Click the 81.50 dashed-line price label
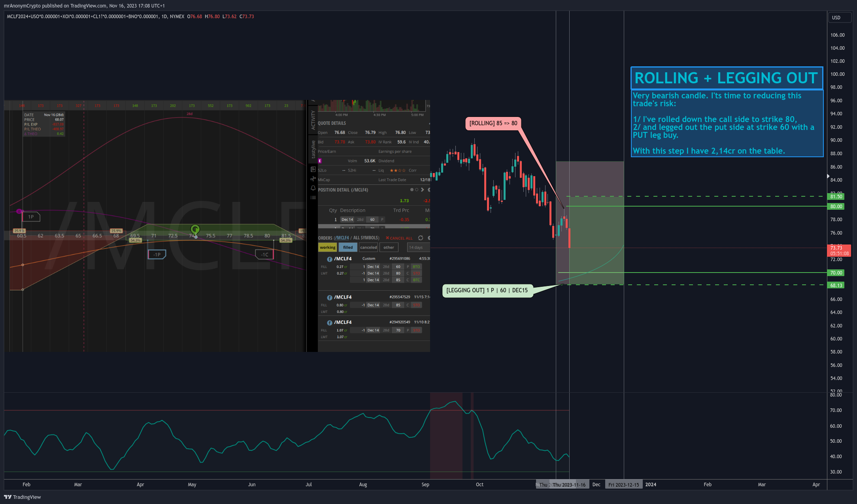This screenshot has height=504, width=857. tap(836, 196)
